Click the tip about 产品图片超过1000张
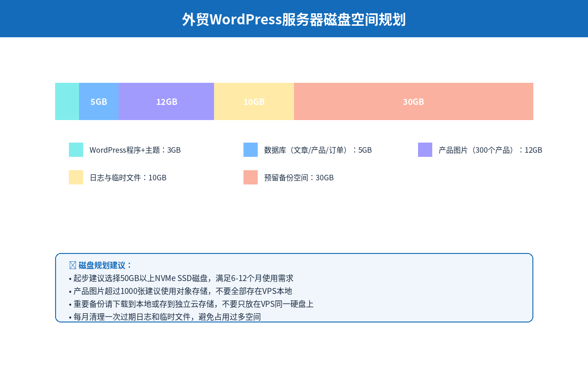Image resolution: width=588 pixels, height=368 pixels. [x=181, y=291]
